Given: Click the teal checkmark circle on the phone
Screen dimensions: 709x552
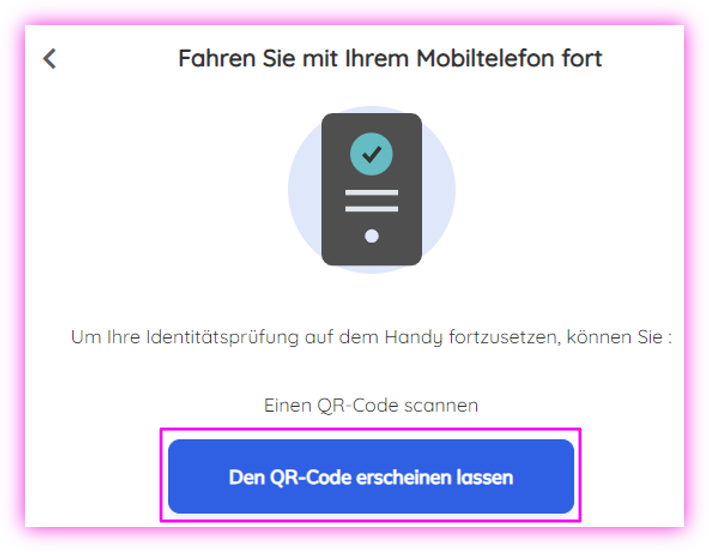Looking at the screenshot, I should point(371,154).
